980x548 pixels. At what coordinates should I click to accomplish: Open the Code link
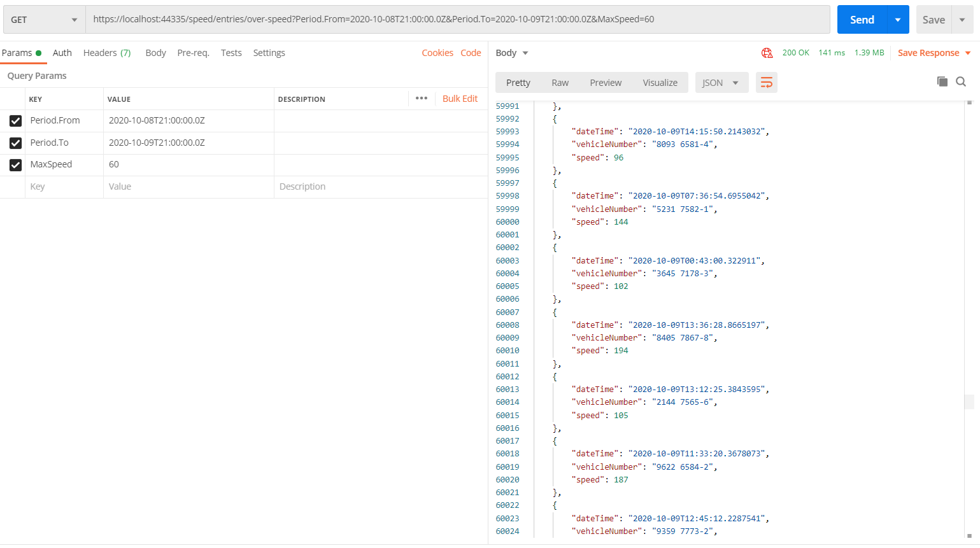coord(471,53)
